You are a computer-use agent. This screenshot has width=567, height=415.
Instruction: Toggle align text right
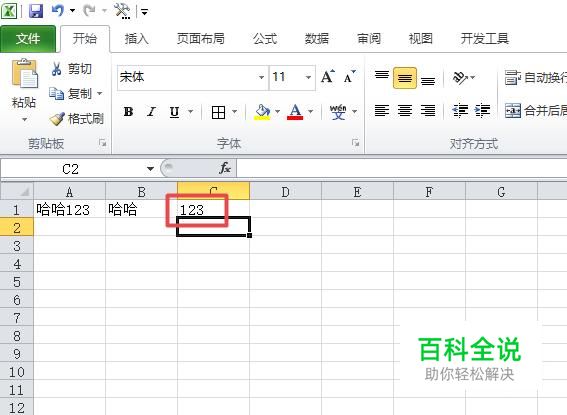[x=428, y=111]
